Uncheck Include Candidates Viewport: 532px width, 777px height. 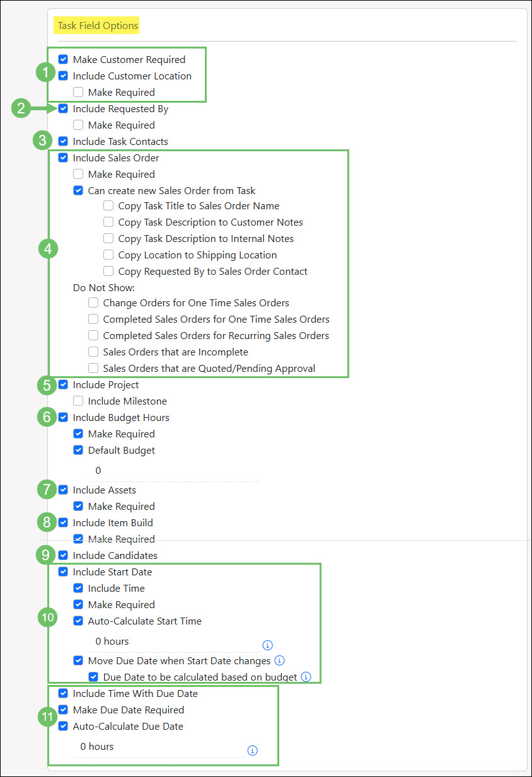tap(63, 555)
